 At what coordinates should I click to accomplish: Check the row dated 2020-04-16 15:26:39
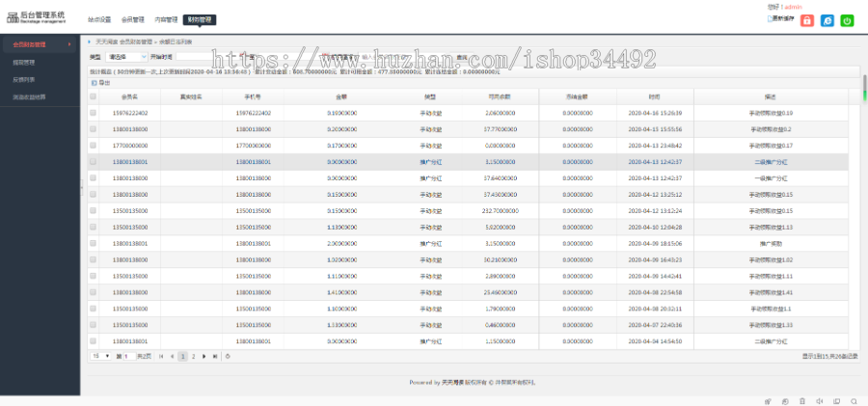pyautogui.click(x=93, y=113)
